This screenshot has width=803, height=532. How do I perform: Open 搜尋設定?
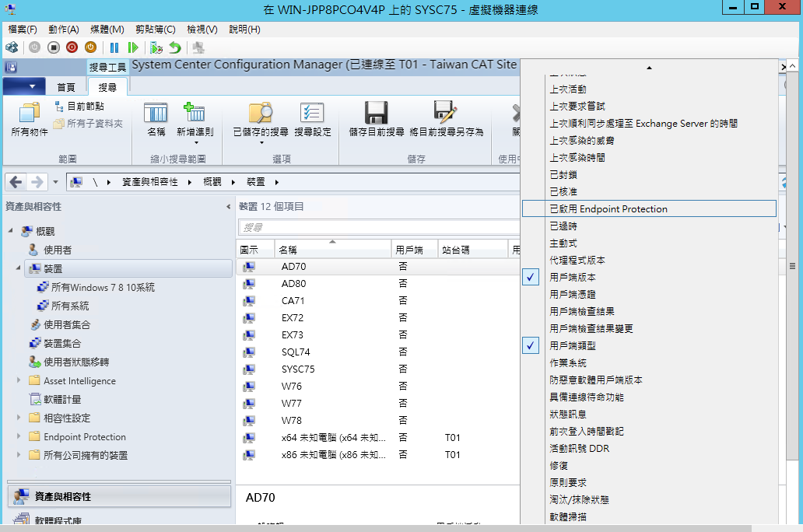[312, 119]
